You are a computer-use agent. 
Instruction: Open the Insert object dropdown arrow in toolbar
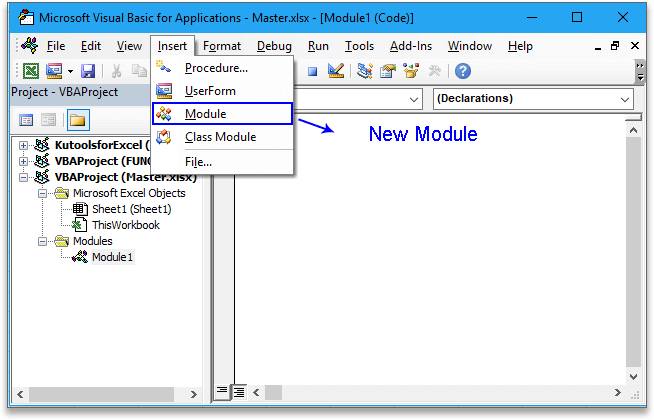coord(70,71)
